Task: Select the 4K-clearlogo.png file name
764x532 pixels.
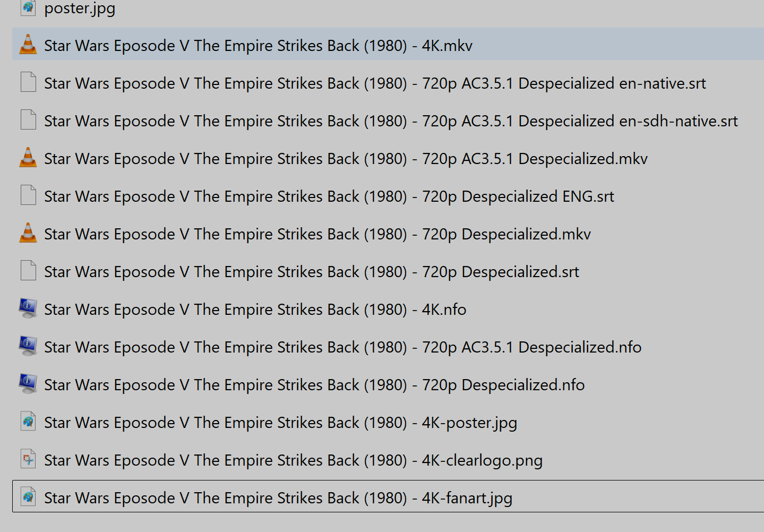Action: pos(293,460)
